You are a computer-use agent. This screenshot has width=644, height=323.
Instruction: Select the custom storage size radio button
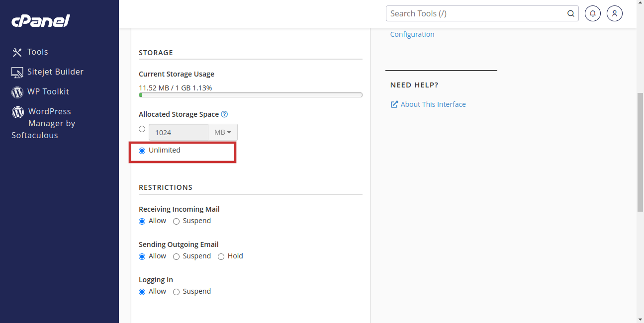click(142, 129)
